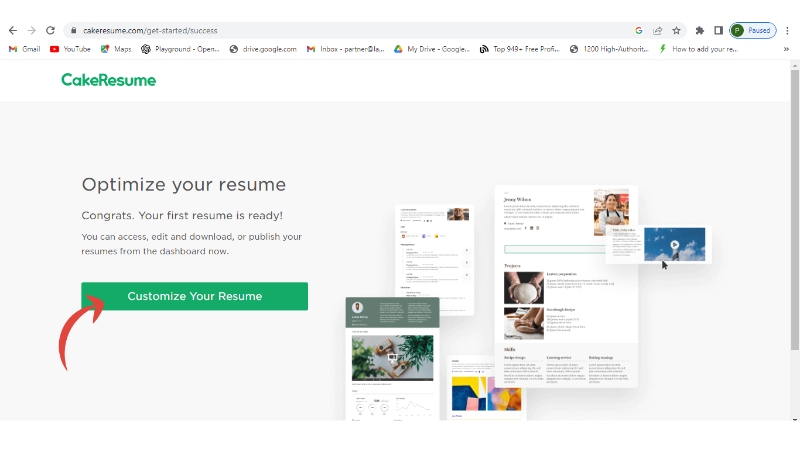
Task: Open the Gmail bookmark
Action: (24, 49)
